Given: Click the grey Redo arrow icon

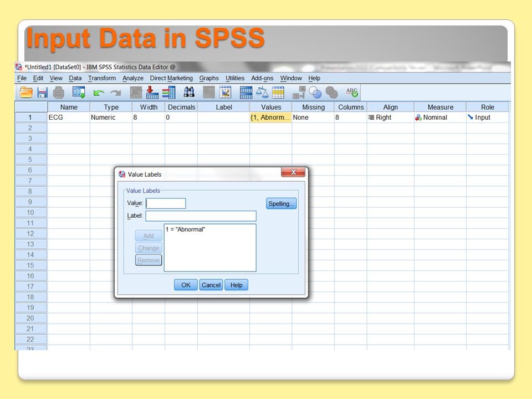Looking at the screenshot, I should coord(116,93).
